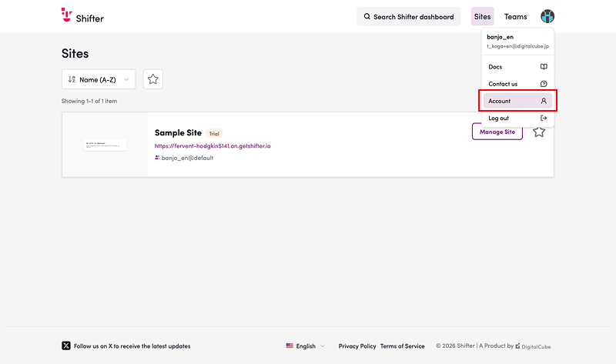
Task: Click the sort A-Z icon
Action: (x=72, y=79)
